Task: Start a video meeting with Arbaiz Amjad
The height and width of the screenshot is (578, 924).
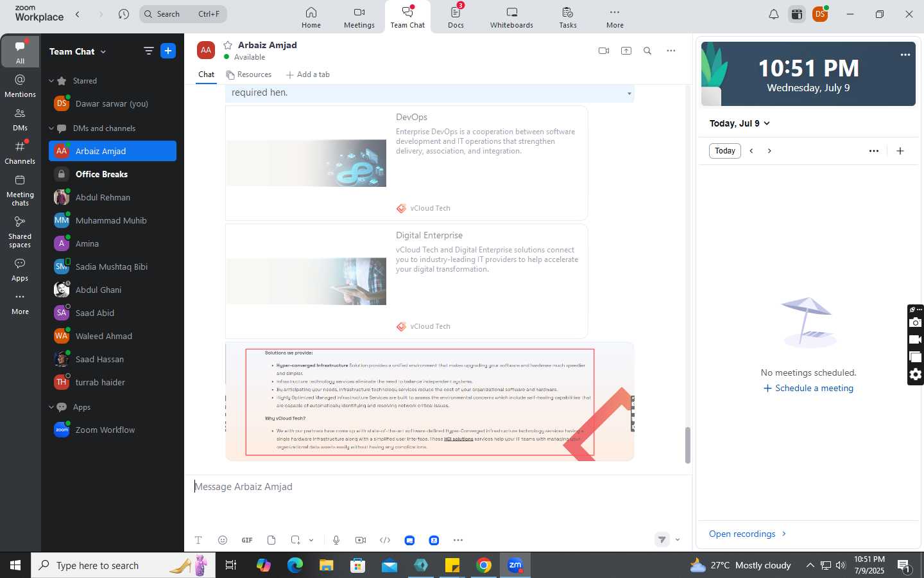Action: click(x=603, y=51)
